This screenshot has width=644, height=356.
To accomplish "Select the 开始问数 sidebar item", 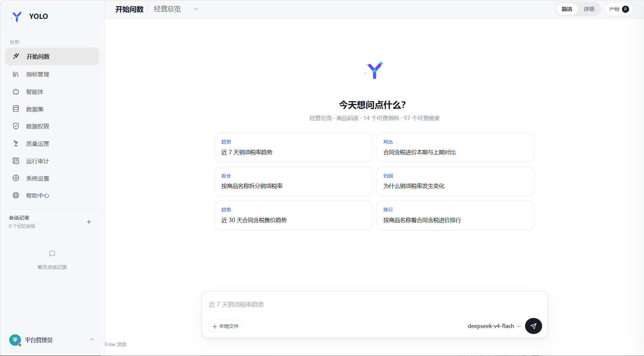I will pyautogui.click(x=52, y=56).
